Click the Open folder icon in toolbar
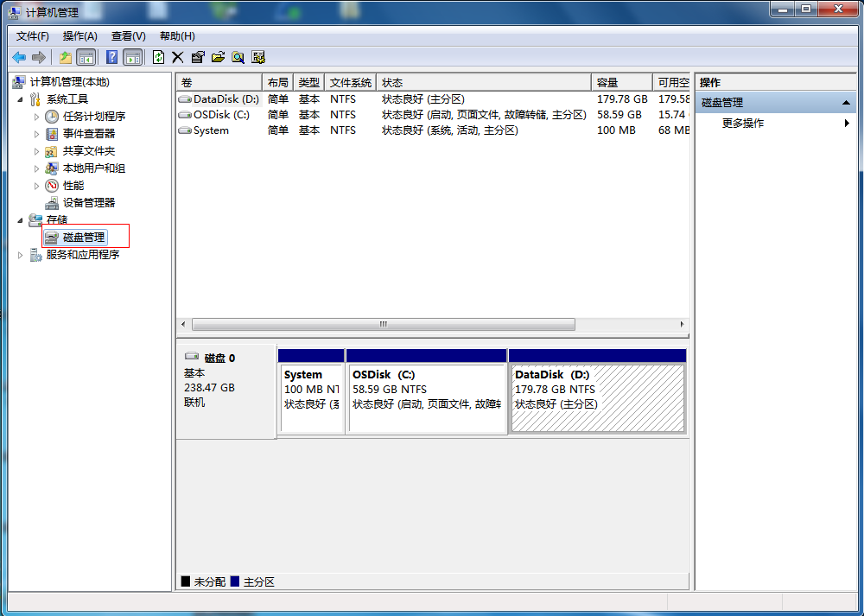Image resolution: width=864 pixels, height=616 pixels. [x=219, y=57]
